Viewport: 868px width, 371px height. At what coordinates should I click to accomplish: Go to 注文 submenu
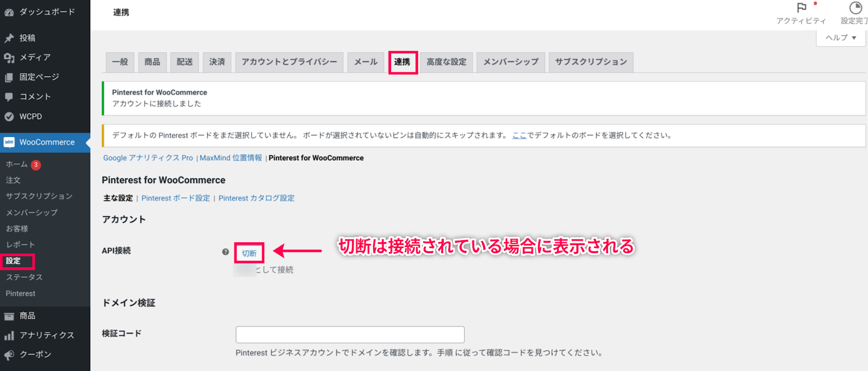tap(13, 180)
